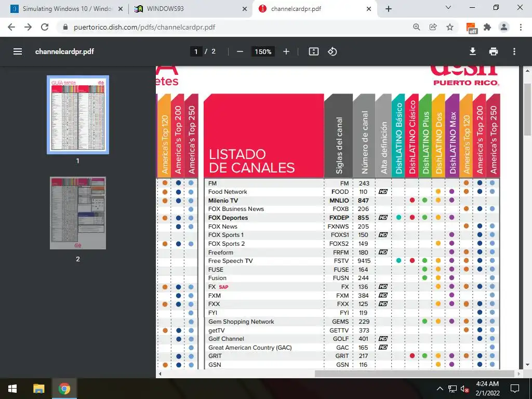
Task: Click the Golf Channel text
Action: tap(227, 339)
